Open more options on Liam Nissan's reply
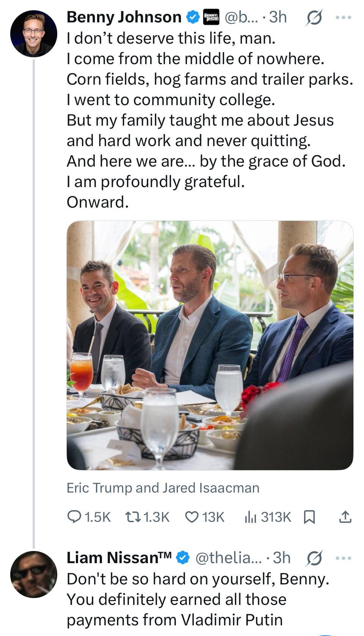 tap(344, 558)
